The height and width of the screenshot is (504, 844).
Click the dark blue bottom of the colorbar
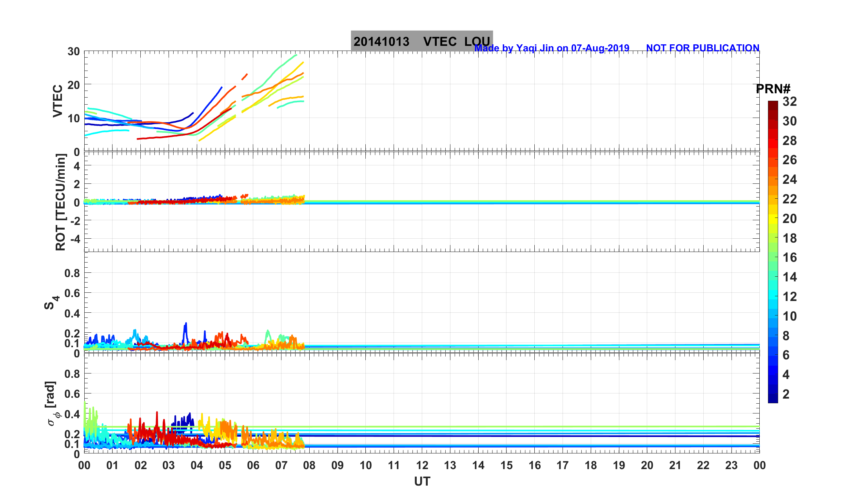pyautogui.click(x=773, y=399)
